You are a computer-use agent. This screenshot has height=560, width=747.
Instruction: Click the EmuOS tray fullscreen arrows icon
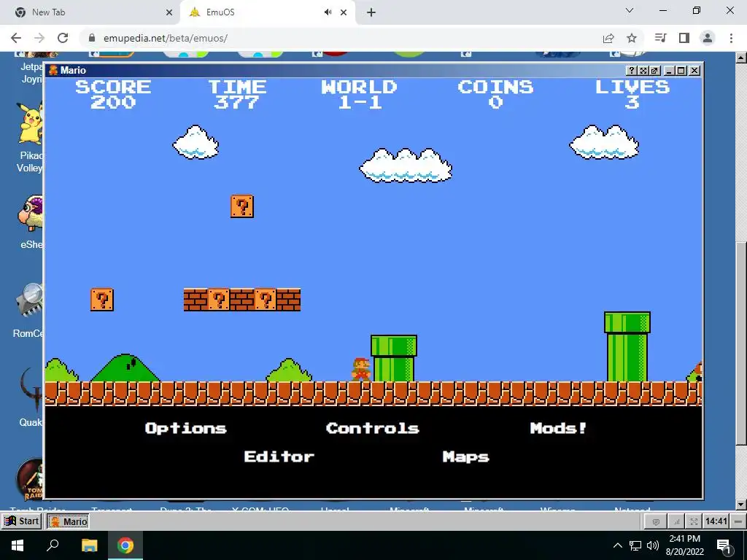click(694, 522)
